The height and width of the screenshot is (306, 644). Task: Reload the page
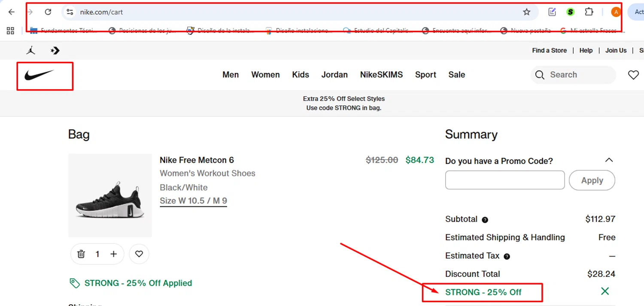(x=48, y=12)
